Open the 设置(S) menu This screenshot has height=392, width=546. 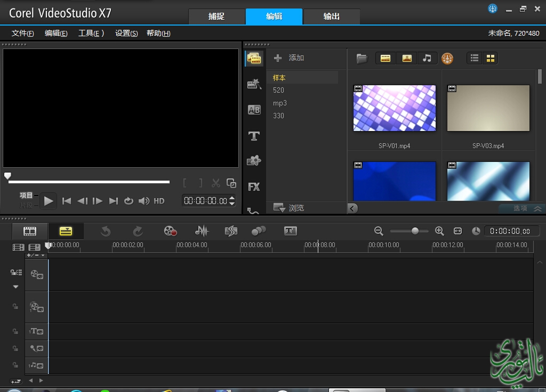126,33
